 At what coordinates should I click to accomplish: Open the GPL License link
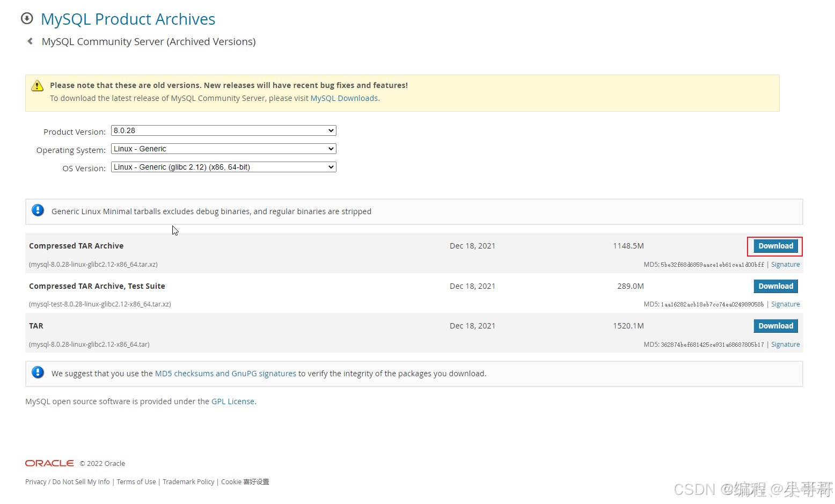pos(233,401)
